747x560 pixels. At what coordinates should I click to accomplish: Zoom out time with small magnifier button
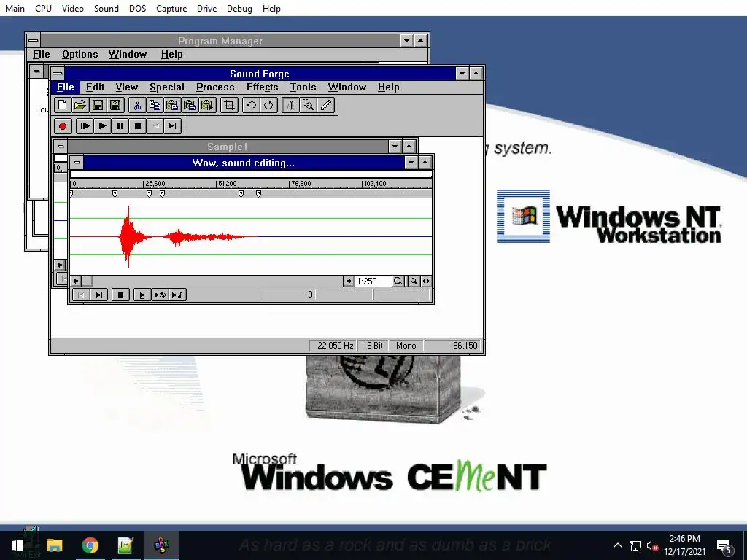[x=414, y=281]
